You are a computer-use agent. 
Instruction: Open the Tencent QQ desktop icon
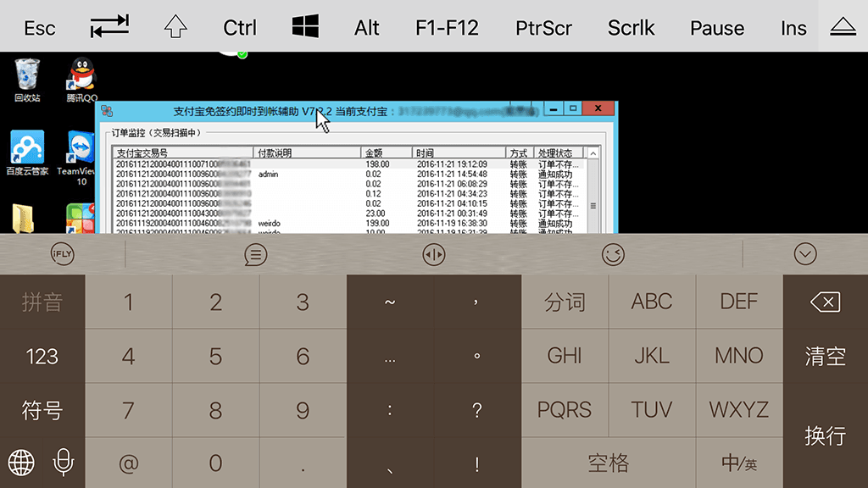82,80
